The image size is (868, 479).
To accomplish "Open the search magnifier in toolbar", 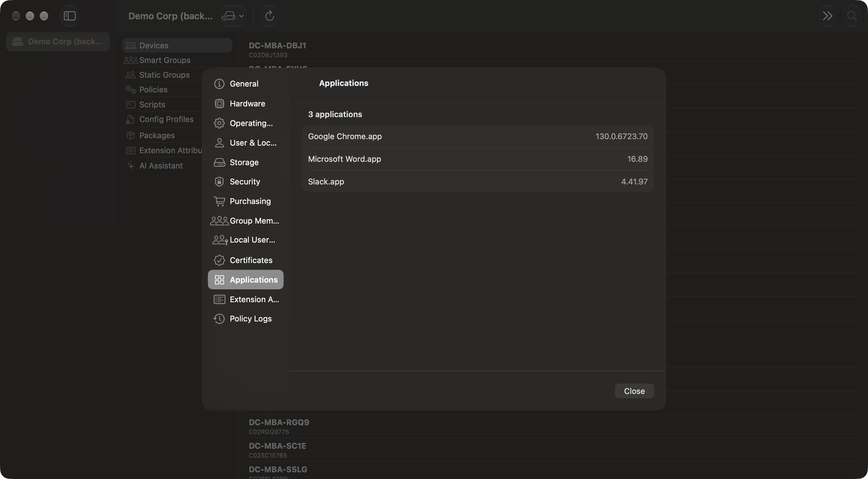I will click(x=851, y=16).
